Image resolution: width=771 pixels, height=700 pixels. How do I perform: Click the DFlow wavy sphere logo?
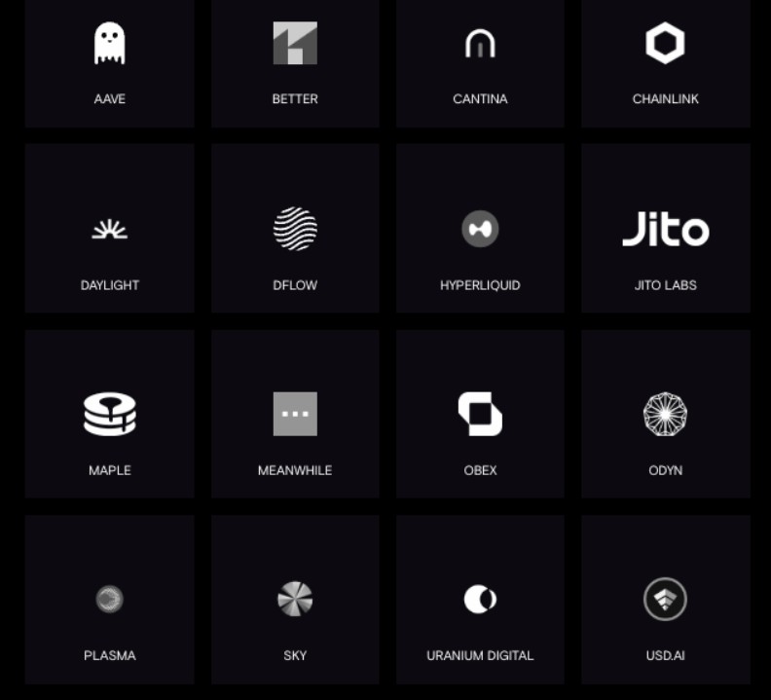[x=295, y=228]
